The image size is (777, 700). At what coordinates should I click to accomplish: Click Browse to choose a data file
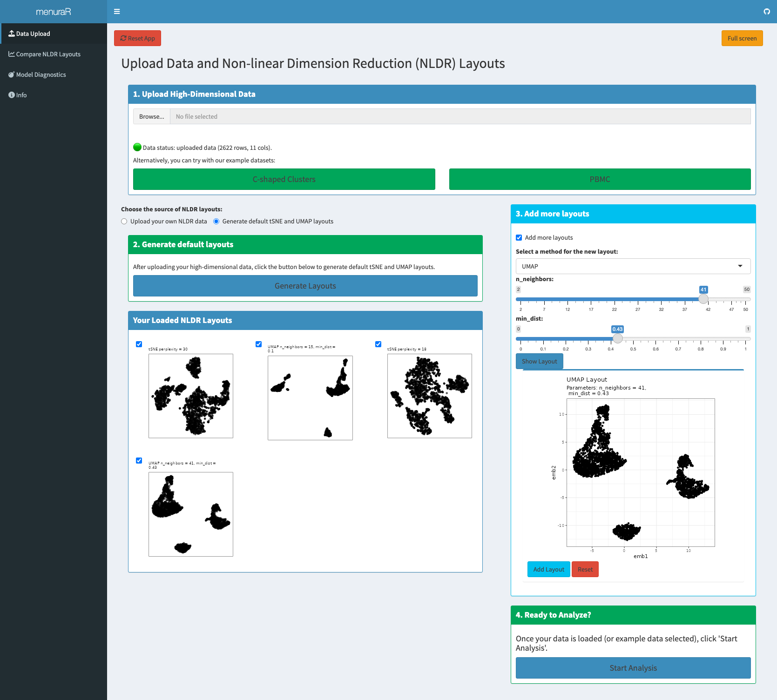[151, 116]
